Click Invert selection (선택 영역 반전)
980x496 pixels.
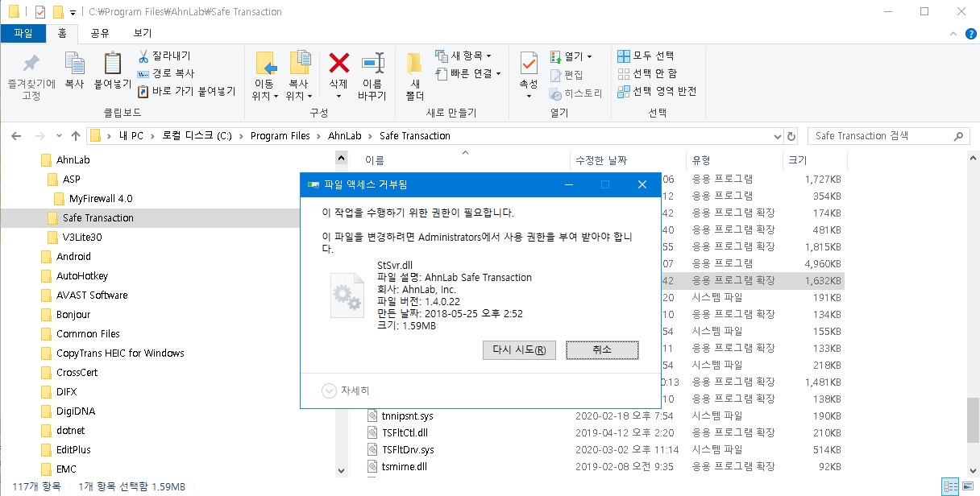click(x=657, y=91)
